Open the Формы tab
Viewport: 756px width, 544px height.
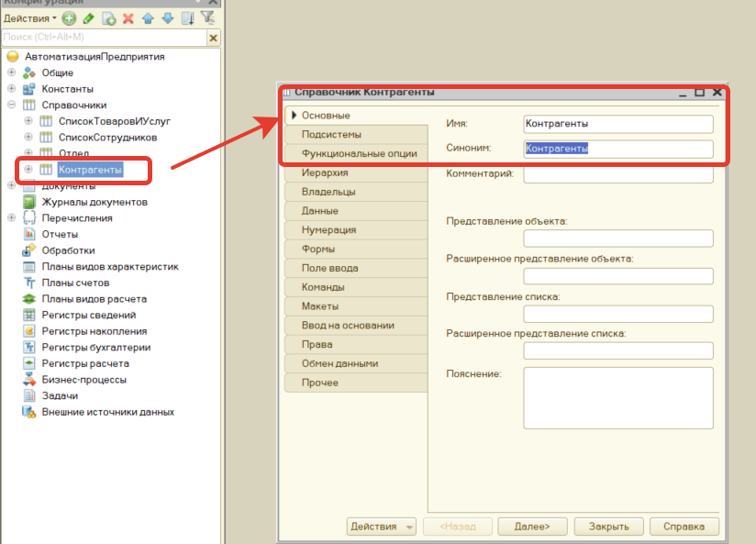pyautogui.click(x=356, y=249)
